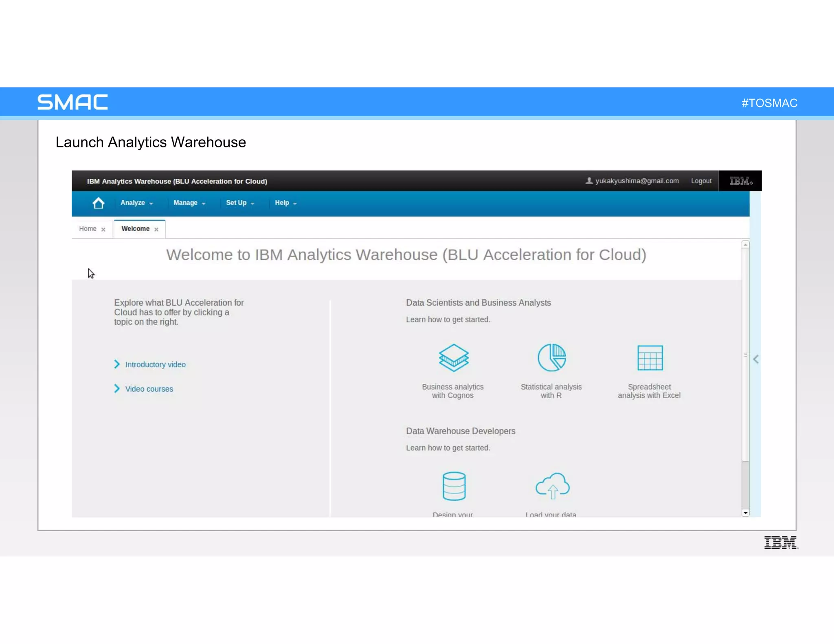Open the cloud upload load data icon
Screen dimensions: 834x644
click(552, 486)
